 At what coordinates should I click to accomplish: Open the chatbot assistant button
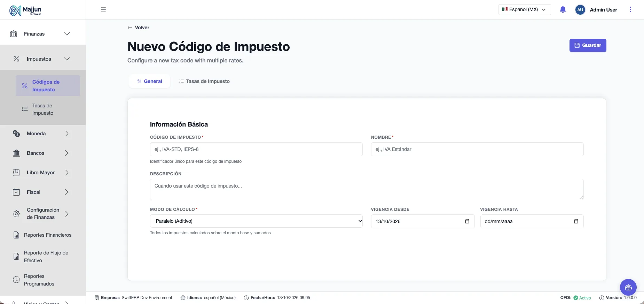(628, 287)
